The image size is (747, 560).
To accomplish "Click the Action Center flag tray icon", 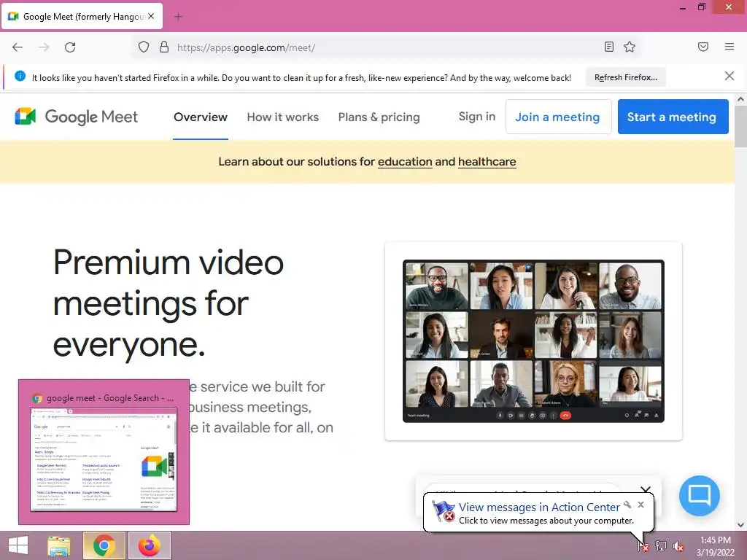I will point(643,546).
